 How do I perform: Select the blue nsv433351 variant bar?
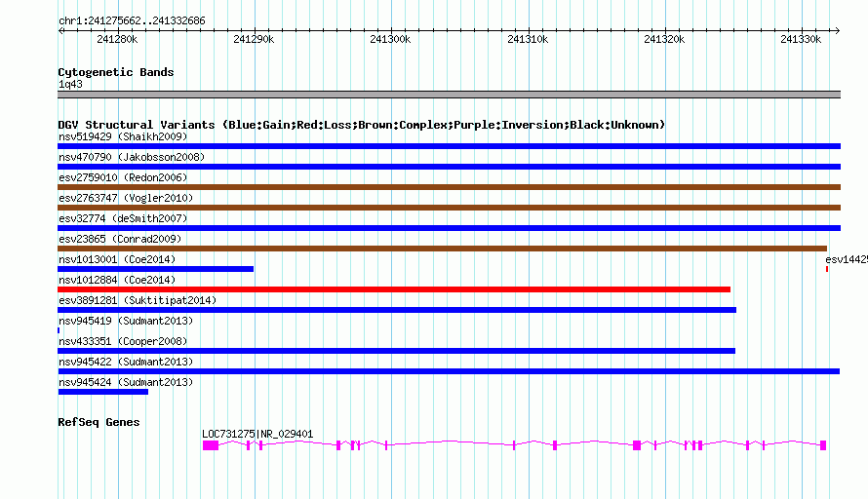396,351
